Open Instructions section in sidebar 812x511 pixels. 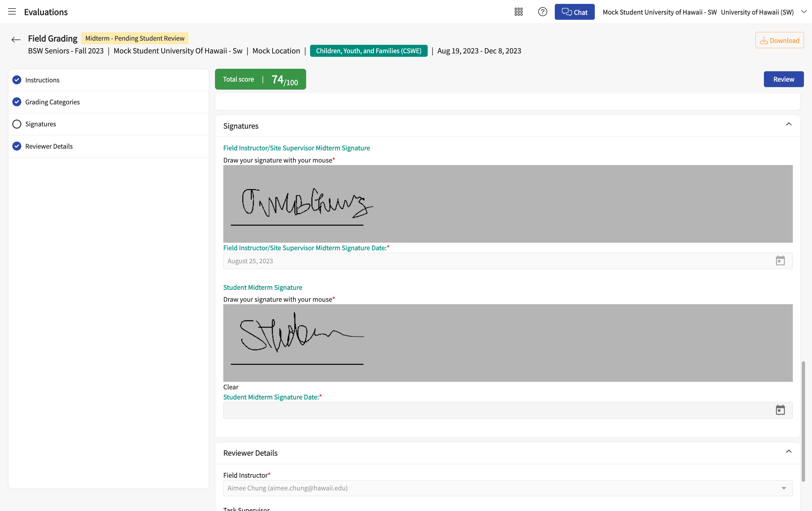(108, 80)
